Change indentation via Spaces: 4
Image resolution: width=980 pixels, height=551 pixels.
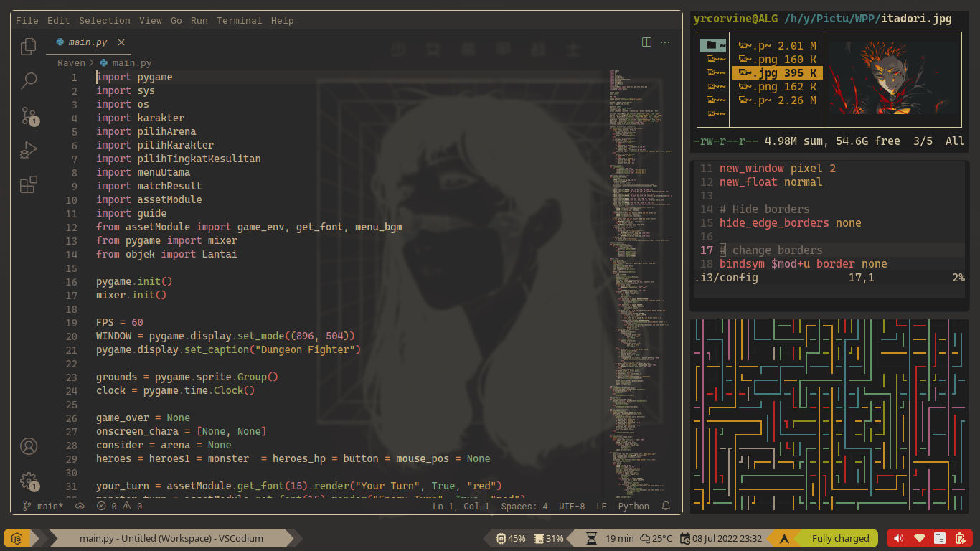tap(524, 506)
